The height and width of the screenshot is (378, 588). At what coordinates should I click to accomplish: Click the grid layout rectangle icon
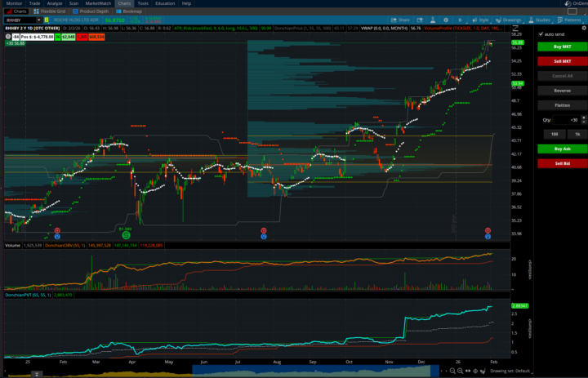click(x=572, y=11)
